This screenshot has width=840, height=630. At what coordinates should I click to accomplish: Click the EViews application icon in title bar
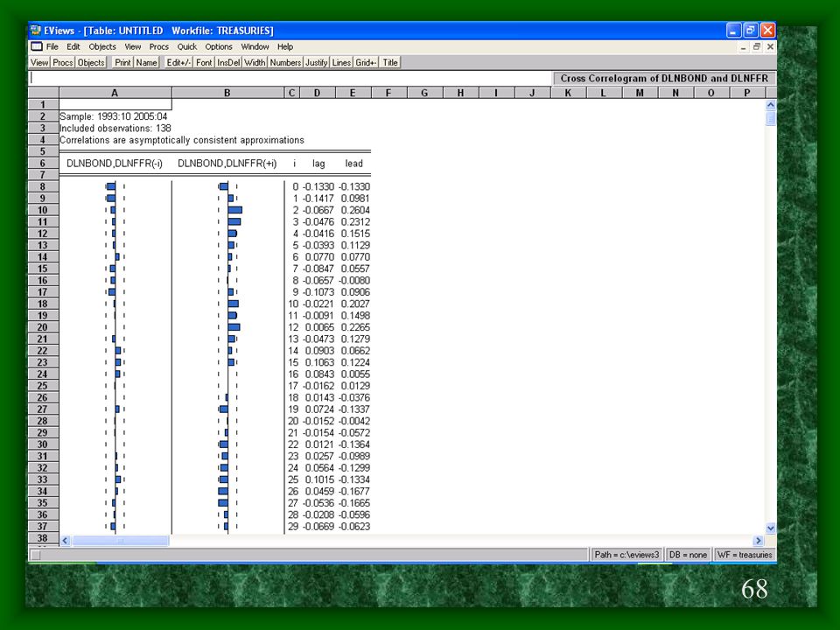pyautogui.click(x=36, y=30)
